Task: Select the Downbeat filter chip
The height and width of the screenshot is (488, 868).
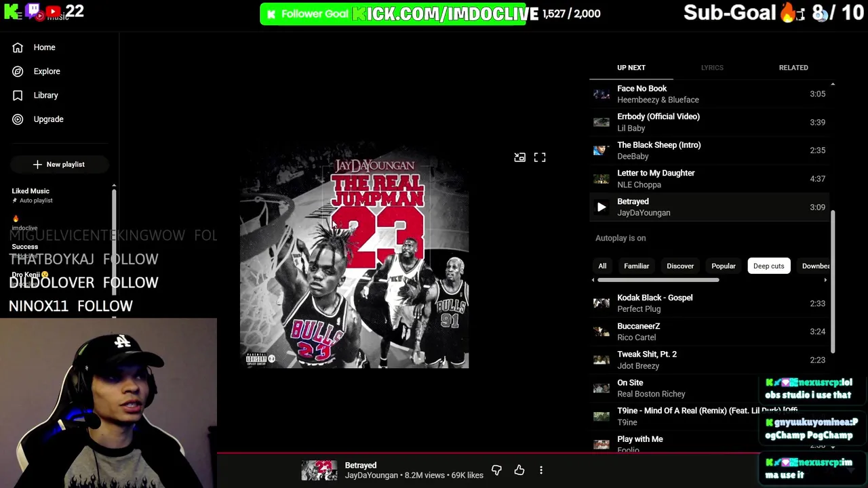Action: [814, 266]
